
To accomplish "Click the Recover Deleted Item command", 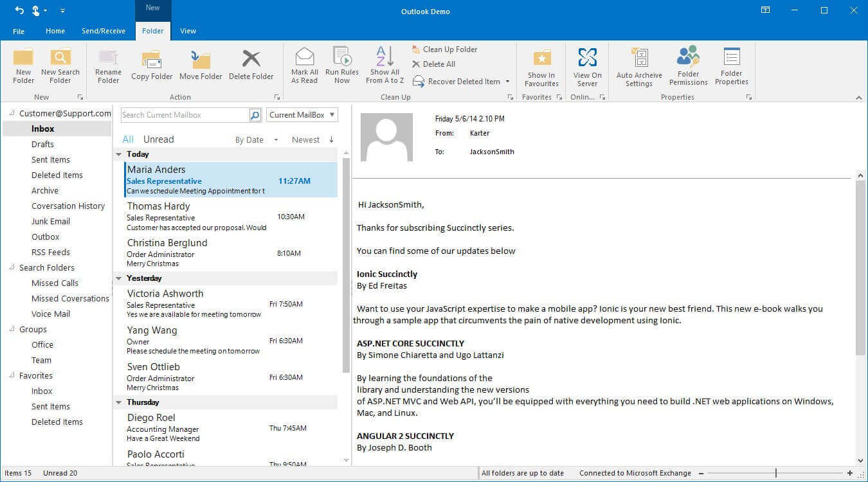I will pyautogui.click(x=457, y=82).
